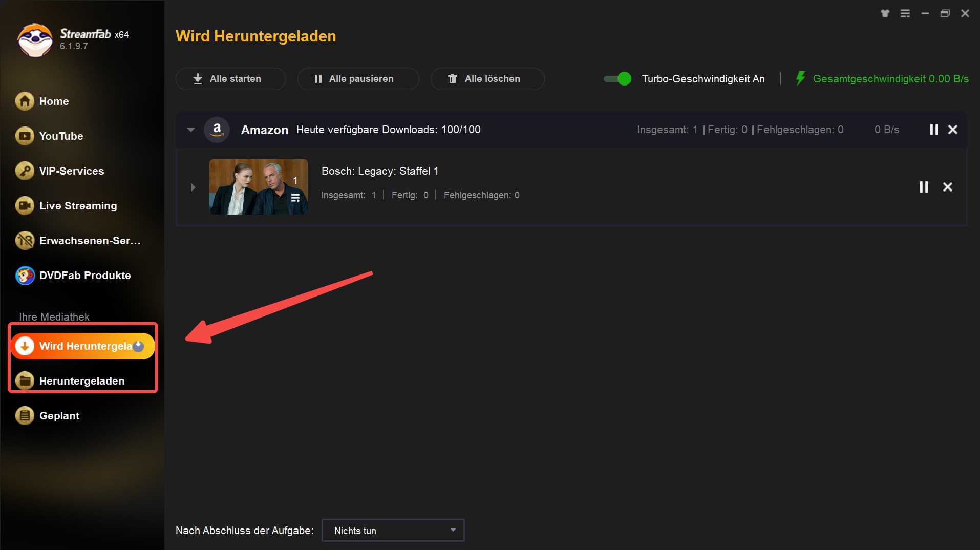Click the Amazon group name label

265,130
